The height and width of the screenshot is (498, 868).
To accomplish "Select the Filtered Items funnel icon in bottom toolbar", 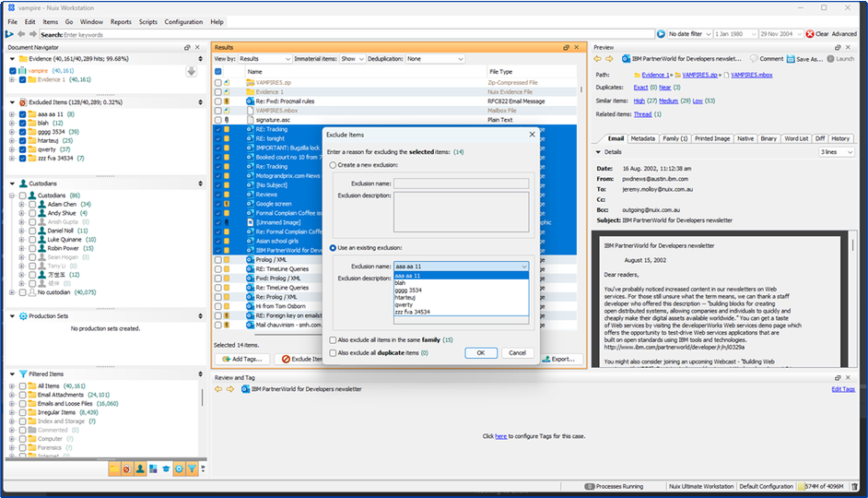I will point(192,469).
